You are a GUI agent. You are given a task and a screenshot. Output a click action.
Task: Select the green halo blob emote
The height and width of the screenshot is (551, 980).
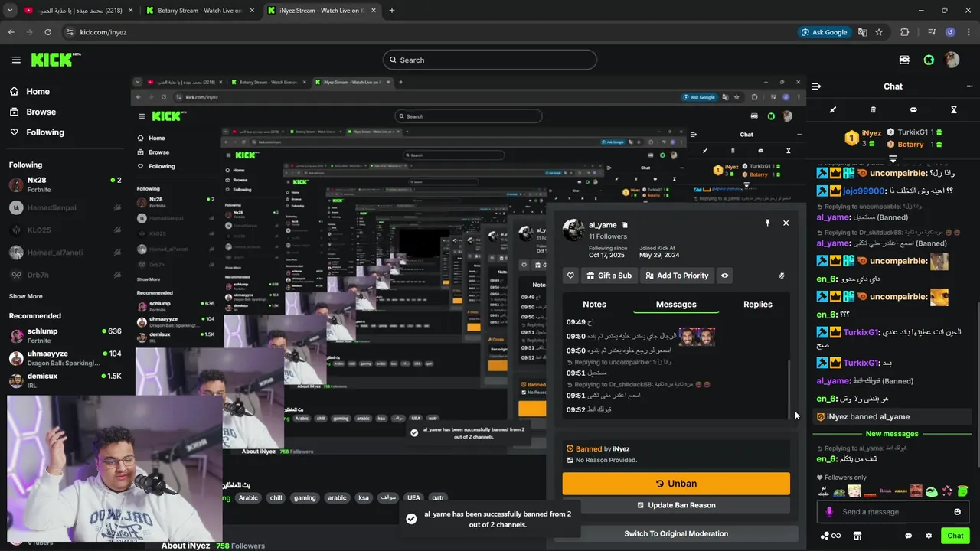(x=962, y=491)
